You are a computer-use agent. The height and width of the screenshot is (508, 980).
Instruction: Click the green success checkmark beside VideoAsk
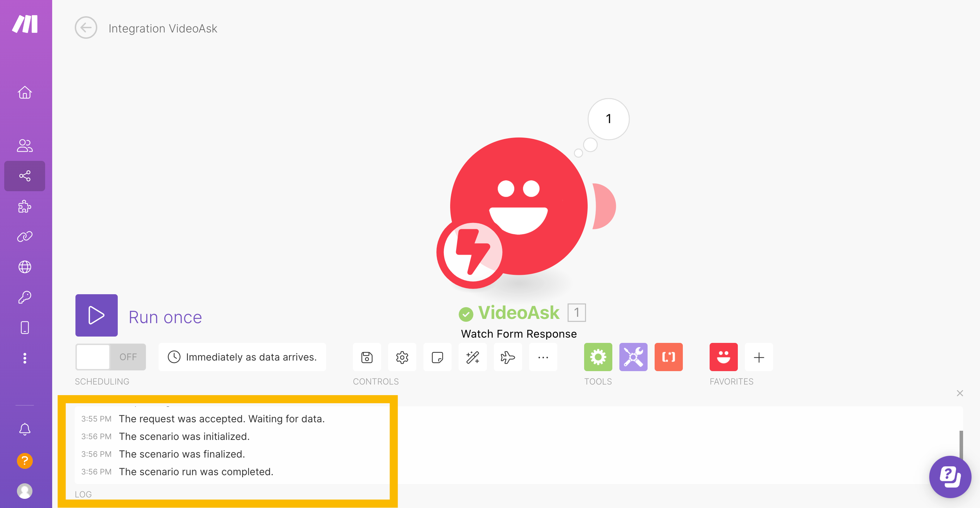pos(466,314)
